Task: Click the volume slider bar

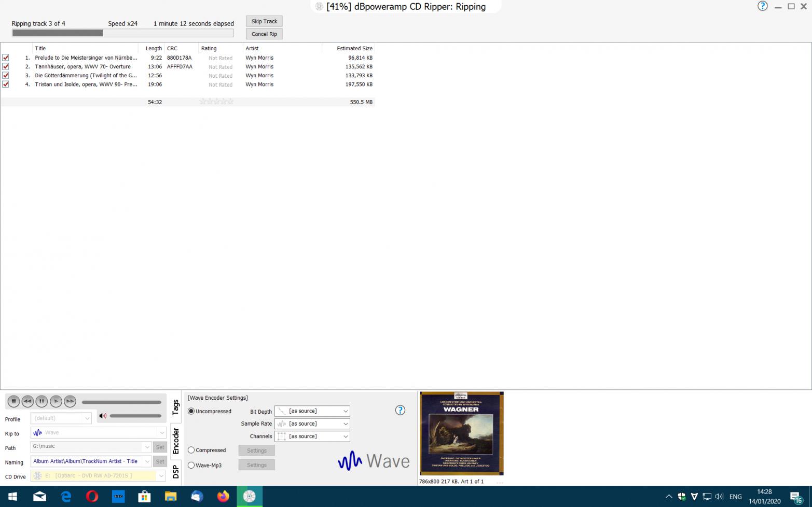Action: tap(135, 416)
